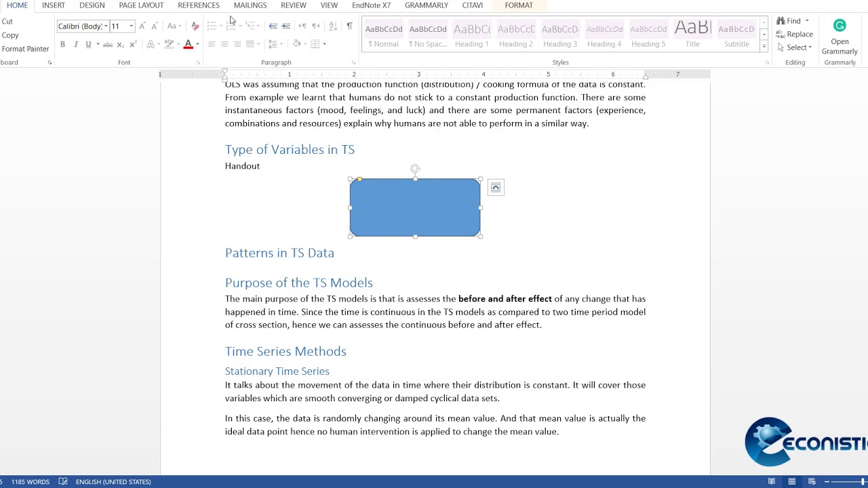Switch to Read Mode view icon
Screen dimensions: 868x488
(x=771, y=481)
